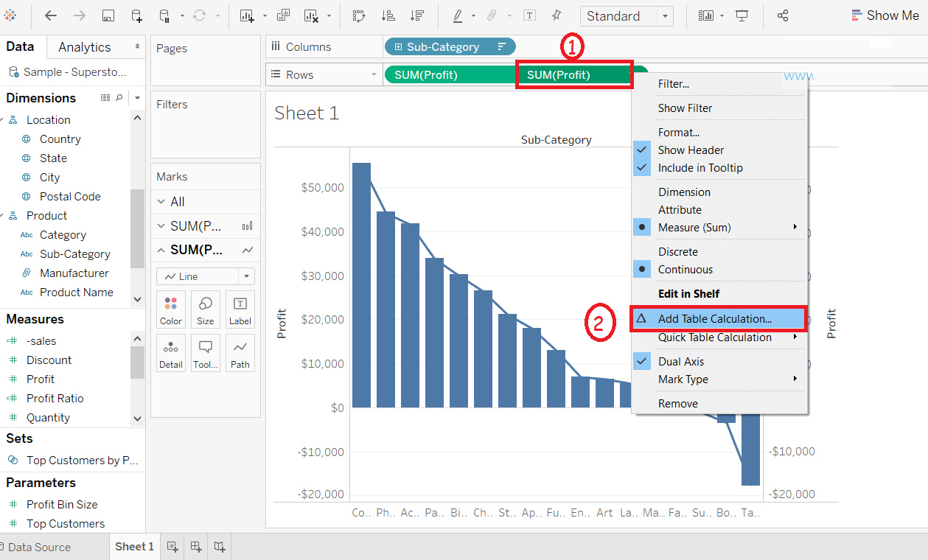
Task: Click the Detail marks button
Action: point(171,353)
